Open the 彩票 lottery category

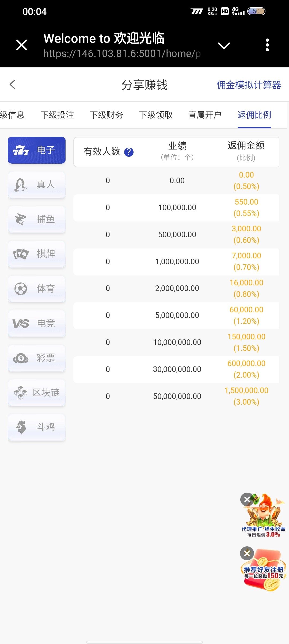tap(37, 358)
